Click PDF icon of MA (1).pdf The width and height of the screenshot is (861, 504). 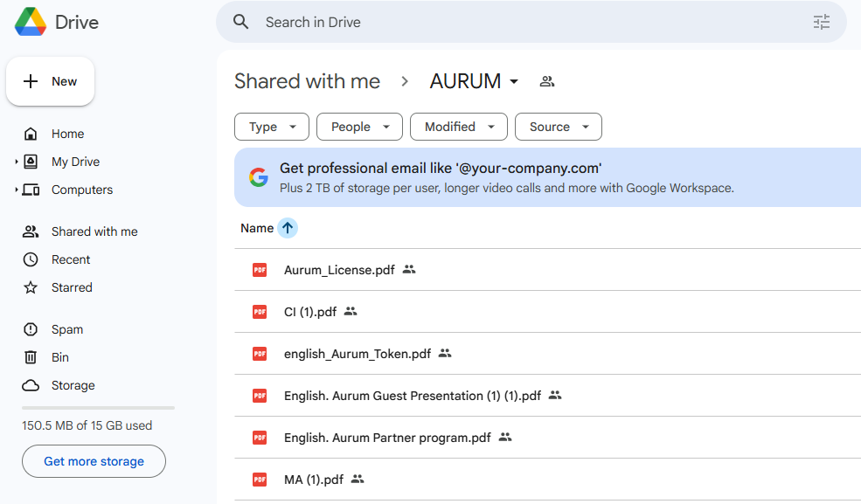click(x=260, y=480)
